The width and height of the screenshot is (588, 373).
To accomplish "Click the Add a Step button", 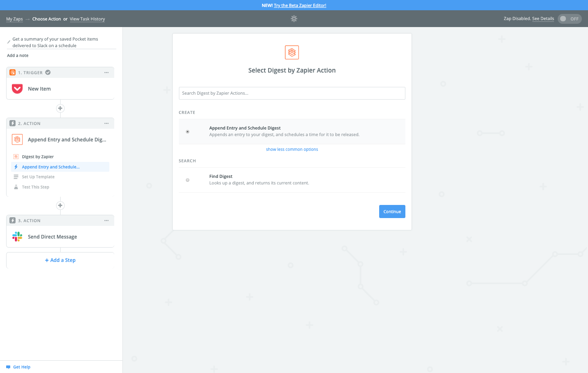I will (60, 260).
